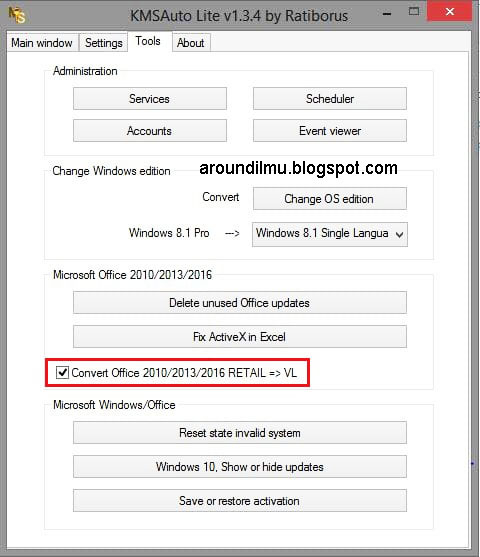Click Reset state invalid system button
The height and width of the screenshot is (557, 480).
[x=240, y=433]
